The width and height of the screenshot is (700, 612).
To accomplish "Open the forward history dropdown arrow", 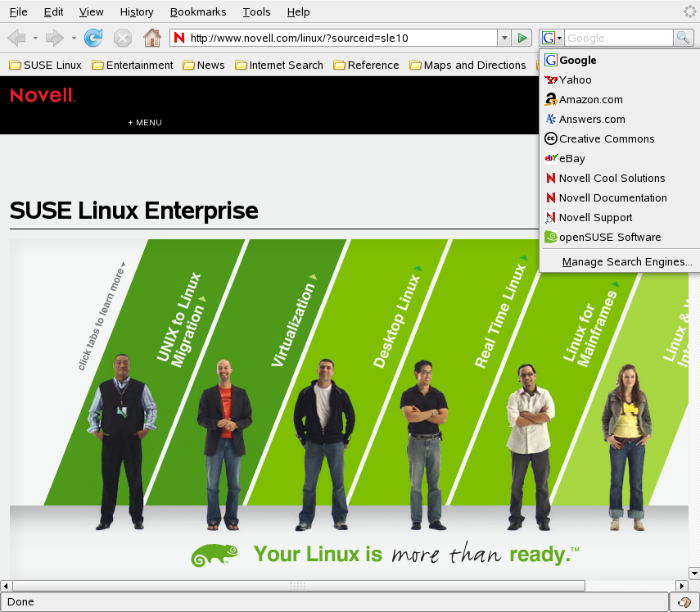I will 74,39.
